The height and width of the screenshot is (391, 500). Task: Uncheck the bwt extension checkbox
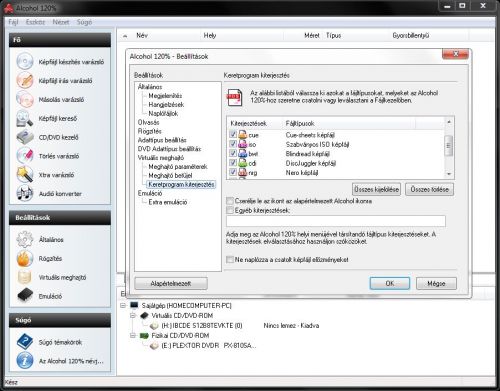(x=233, y=153)
